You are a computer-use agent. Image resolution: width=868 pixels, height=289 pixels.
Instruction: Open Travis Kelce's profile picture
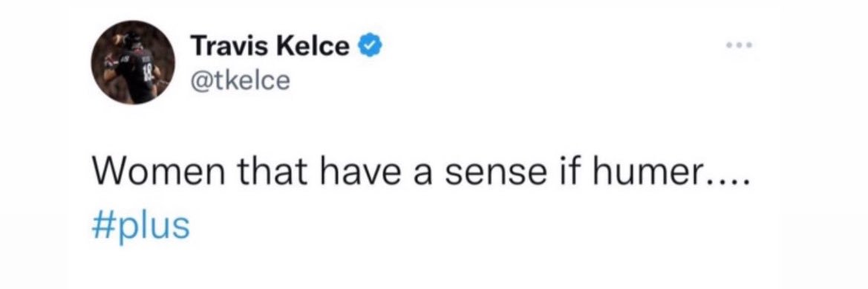[134, 63]
